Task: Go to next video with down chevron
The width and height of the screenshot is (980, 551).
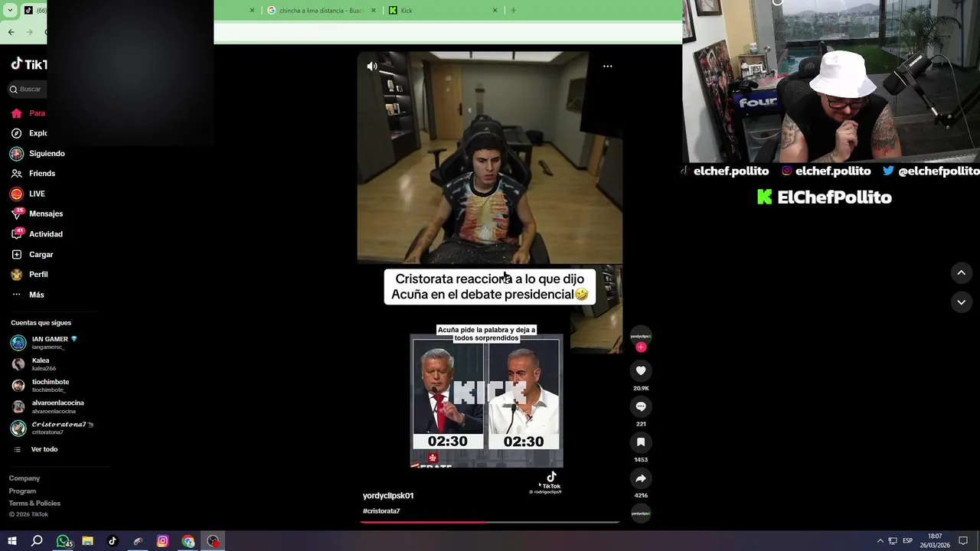Action: click(x=961, y=302)
